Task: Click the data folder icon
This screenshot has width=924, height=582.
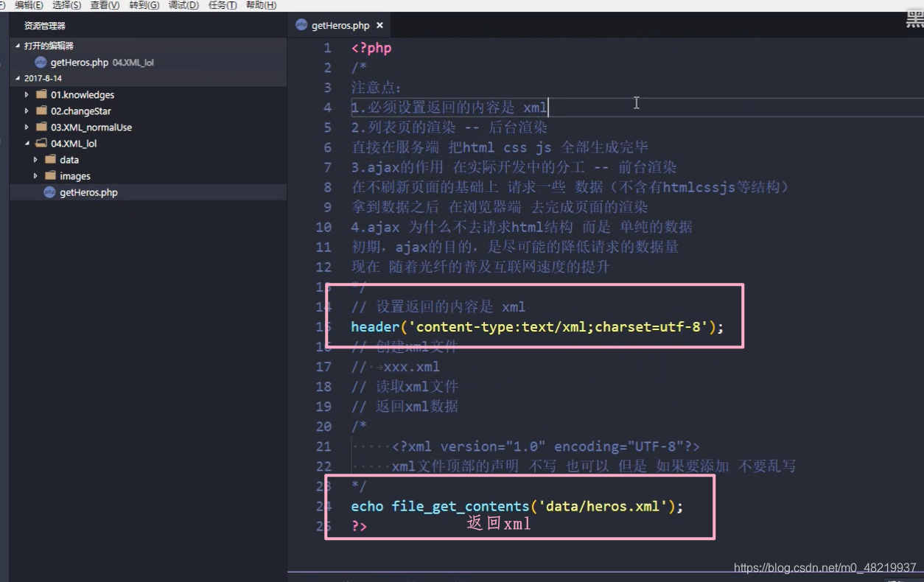Action: [50, 159]
